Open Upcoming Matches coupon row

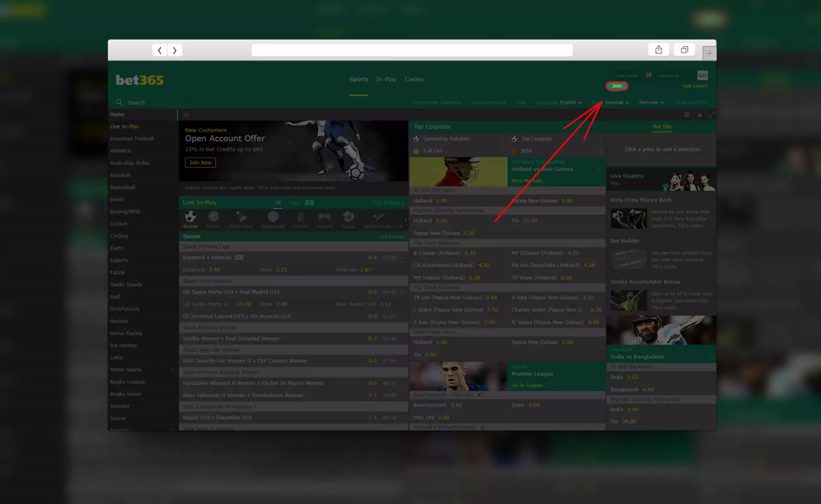(458, 139)
